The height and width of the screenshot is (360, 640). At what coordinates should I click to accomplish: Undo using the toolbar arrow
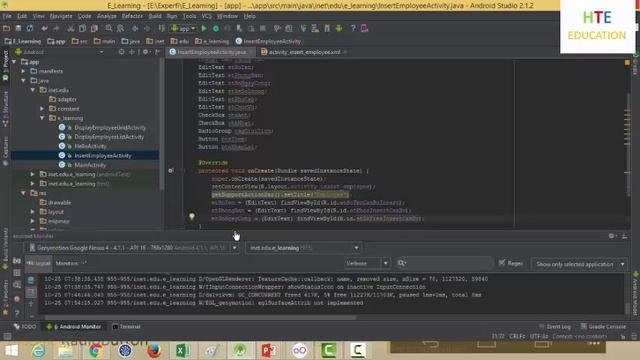[44, 29]
